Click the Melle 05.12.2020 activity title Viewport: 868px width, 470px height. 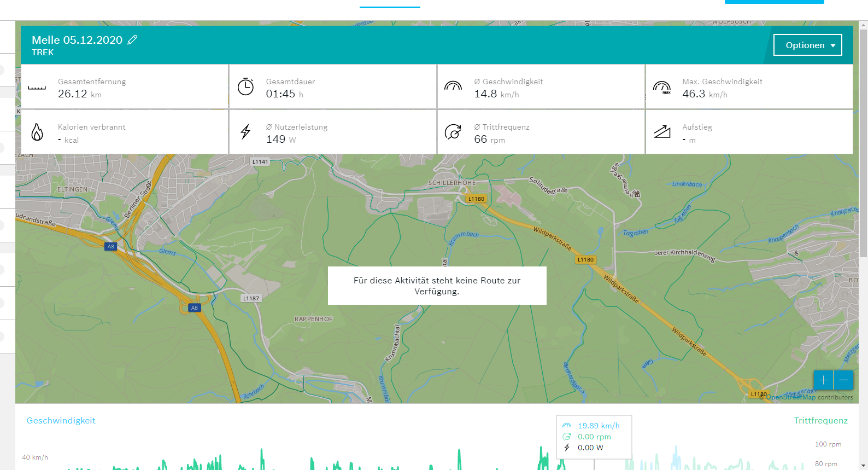[77, 40]
